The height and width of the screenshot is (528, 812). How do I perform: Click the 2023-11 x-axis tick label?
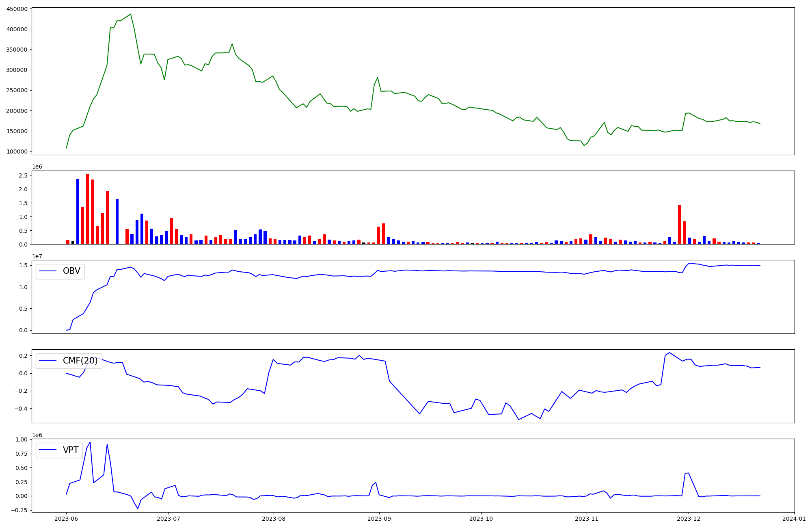(x=587, y=519)
